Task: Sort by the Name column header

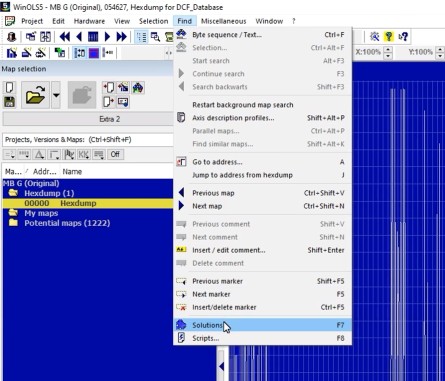Action: [x=72, y=172]
